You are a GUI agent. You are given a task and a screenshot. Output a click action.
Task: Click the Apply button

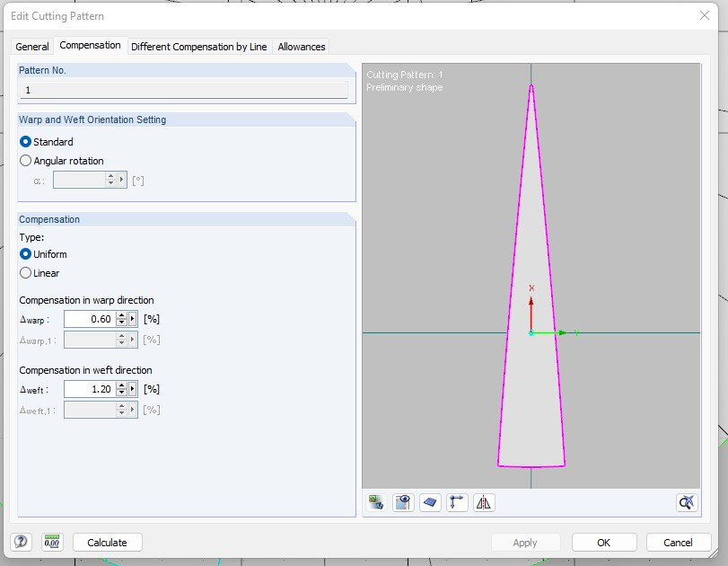pyautogui.click(x=525, y=543)
